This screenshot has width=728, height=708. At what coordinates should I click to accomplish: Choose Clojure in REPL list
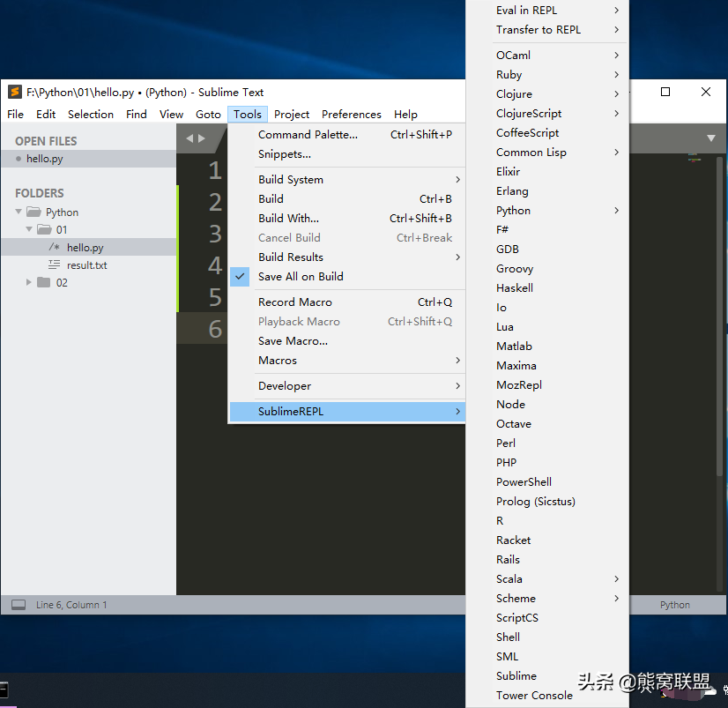[x=547, y=93]
